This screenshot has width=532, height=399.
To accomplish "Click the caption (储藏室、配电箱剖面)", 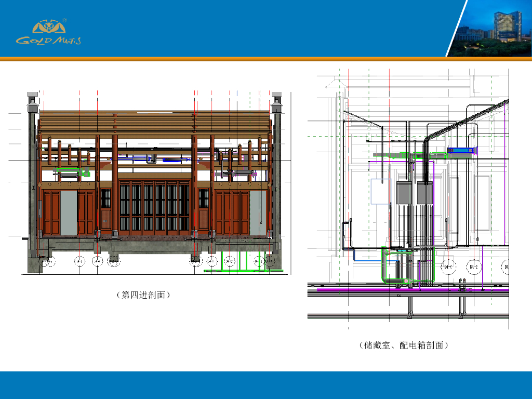I will pyautogui.click(x=403, y=345).
